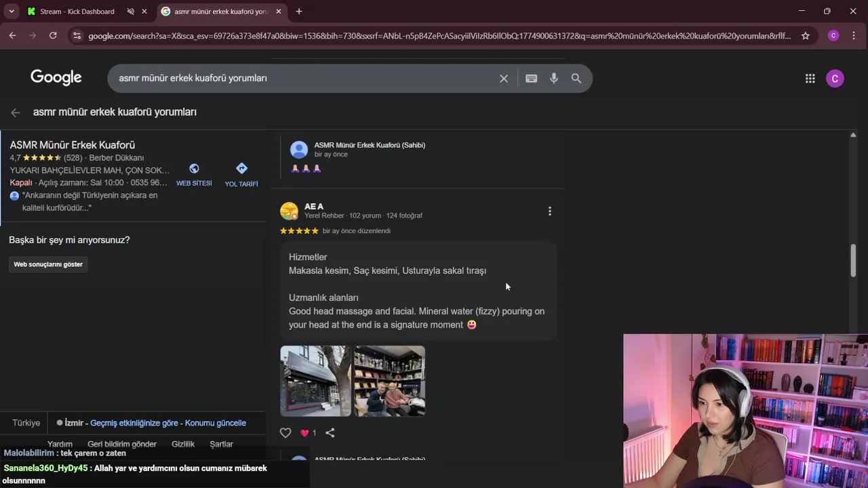Open owner reply avatar ASMR Münür (Sahibi)
This screenshot has width=868, height=488.
(x=299, y=149)
